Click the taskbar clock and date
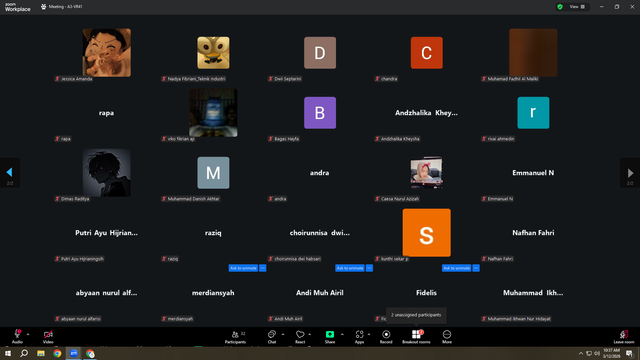The height and width of the screenshot is (360, 640). (x=611, y=353)
